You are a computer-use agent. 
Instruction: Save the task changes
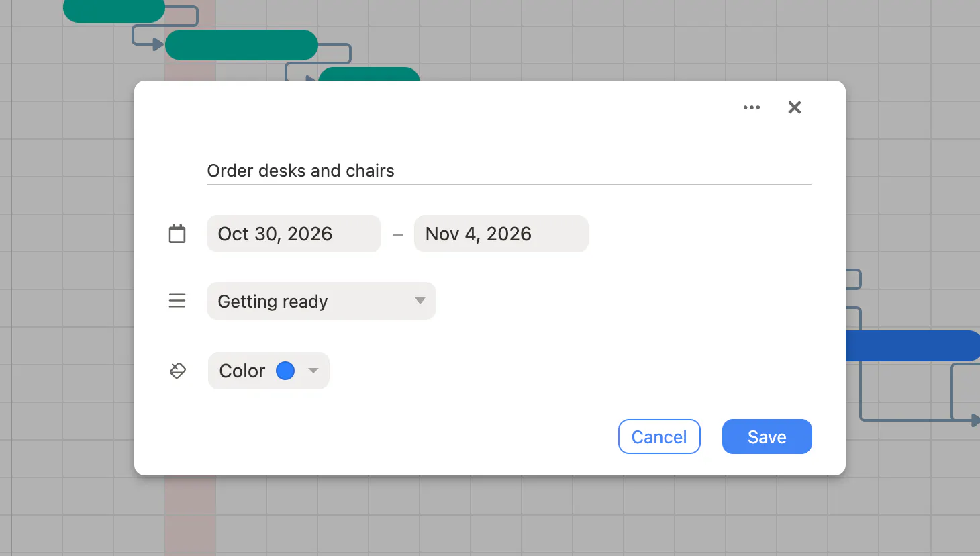point(767,436)
